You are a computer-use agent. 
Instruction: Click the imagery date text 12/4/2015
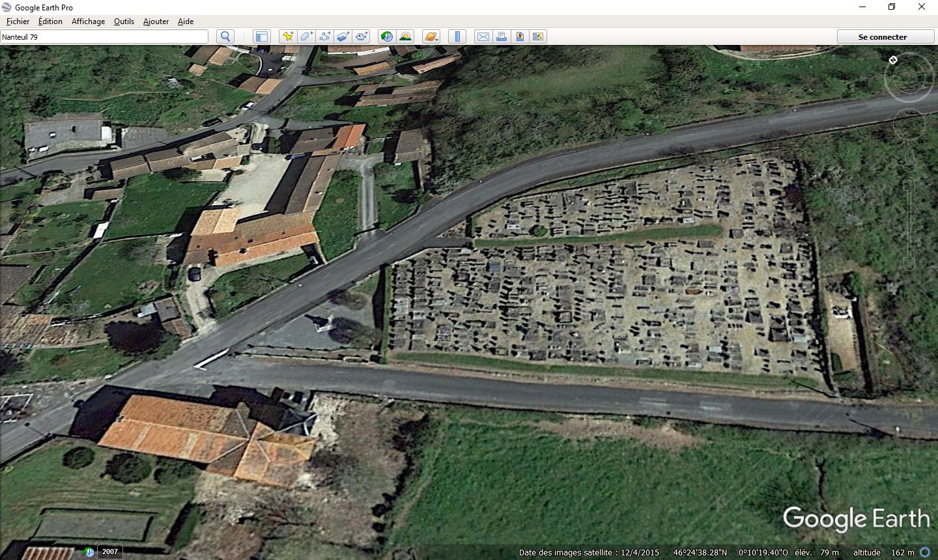click(640, 552)
